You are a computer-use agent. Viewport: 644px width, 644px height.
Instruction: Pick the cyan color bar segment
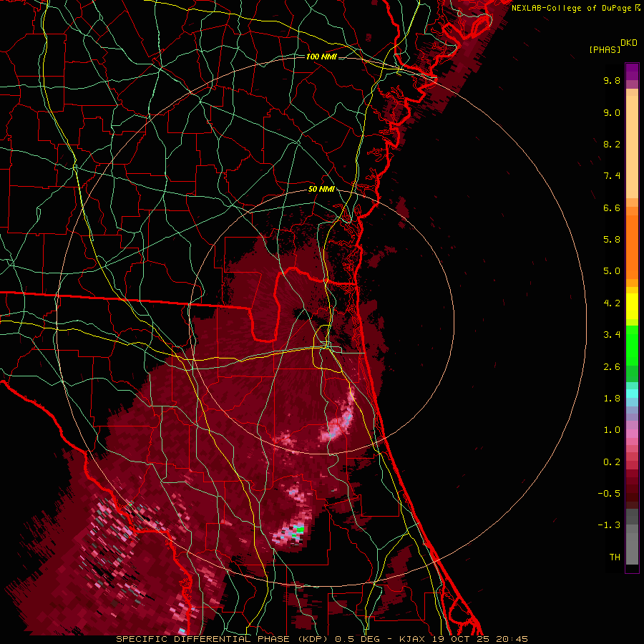click(632, 394)
